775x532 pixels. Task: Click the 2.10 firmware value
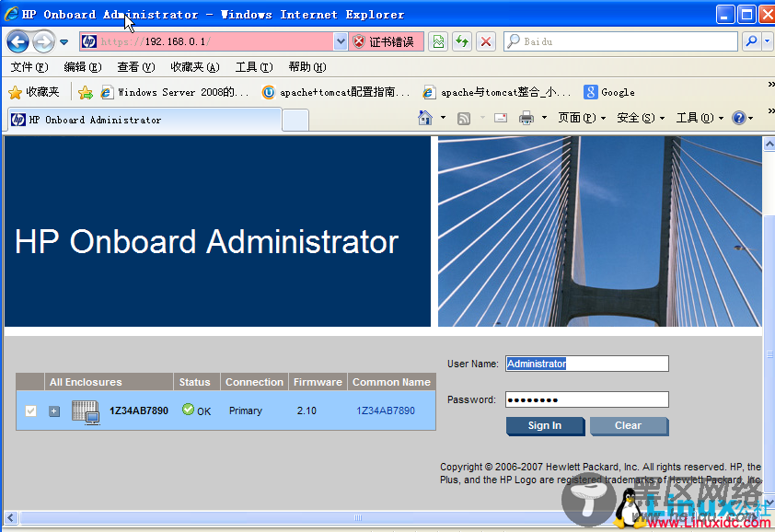tap(307, 411)
